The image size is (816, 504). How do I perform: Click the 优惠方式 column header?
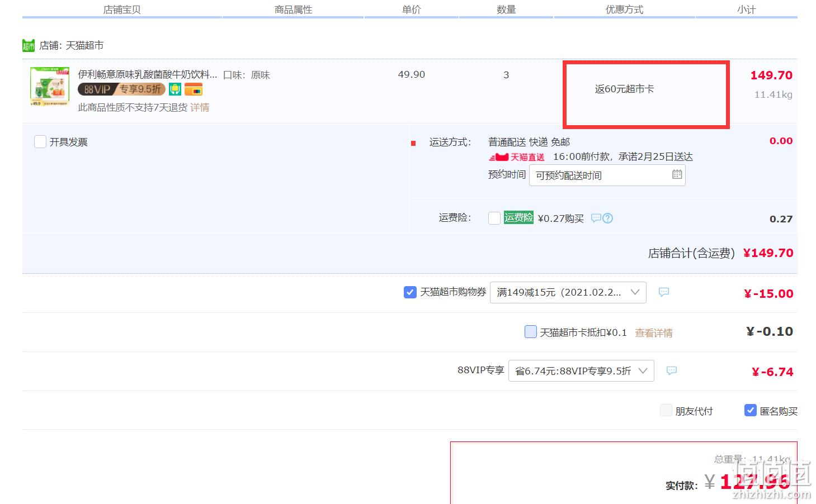click(x=625, y=9)
